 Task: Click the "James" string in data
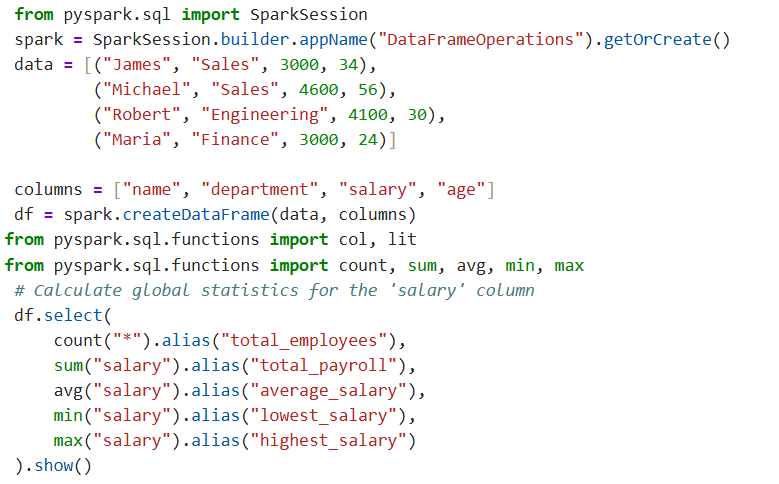137,65
